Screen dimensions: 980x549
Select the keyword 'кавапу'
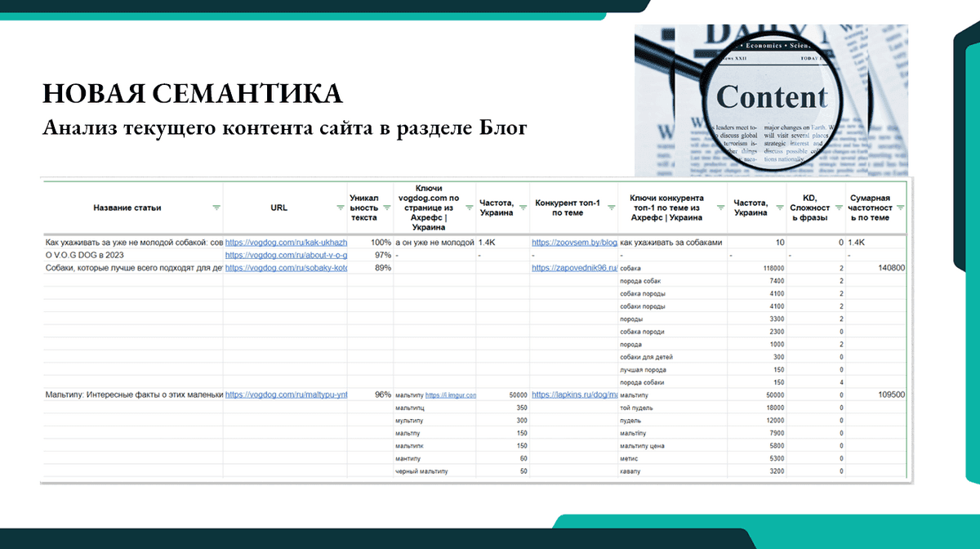pos(631,471)
